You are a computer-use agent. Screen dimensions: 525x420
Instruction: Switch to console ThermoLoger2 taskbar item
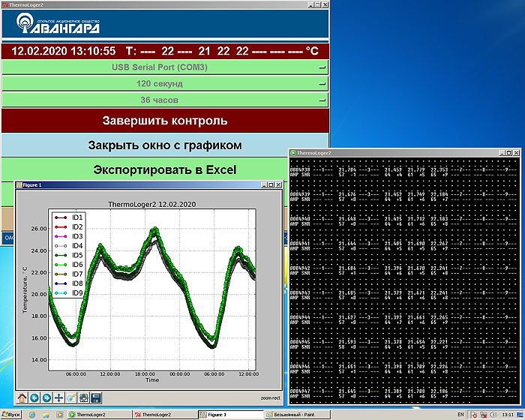[x=100, y=415]
